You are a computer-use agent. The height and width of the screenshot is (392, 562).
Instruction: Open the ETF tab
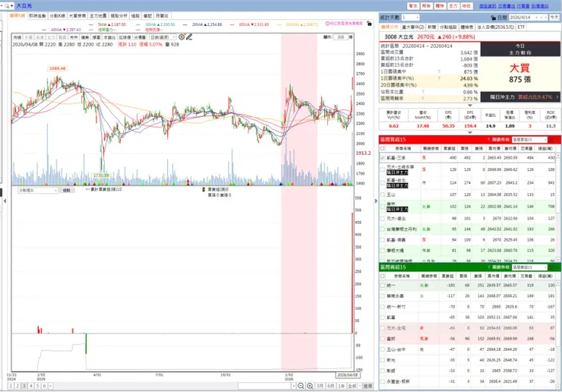521,27
